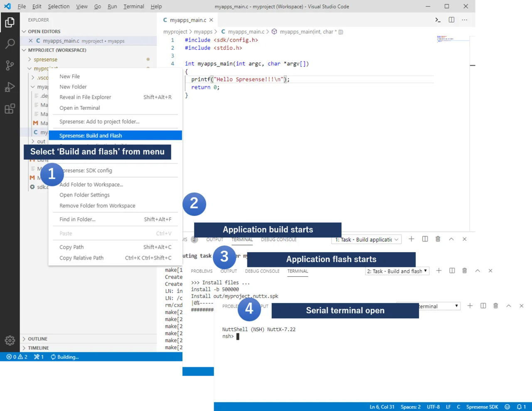Split terminal in Build and flash panel

point(452,270)
